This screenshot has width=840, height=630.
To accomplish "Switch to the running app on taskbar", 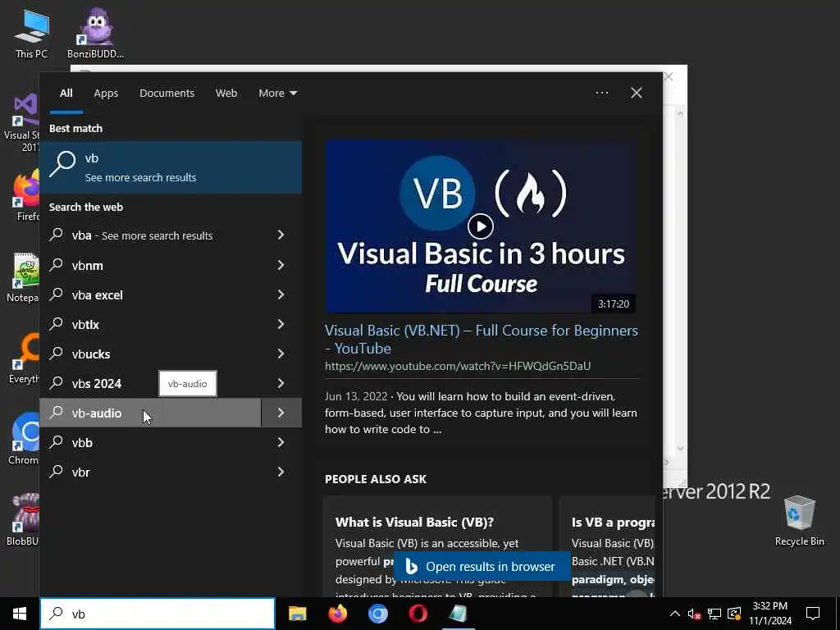I will coord(458,614).
